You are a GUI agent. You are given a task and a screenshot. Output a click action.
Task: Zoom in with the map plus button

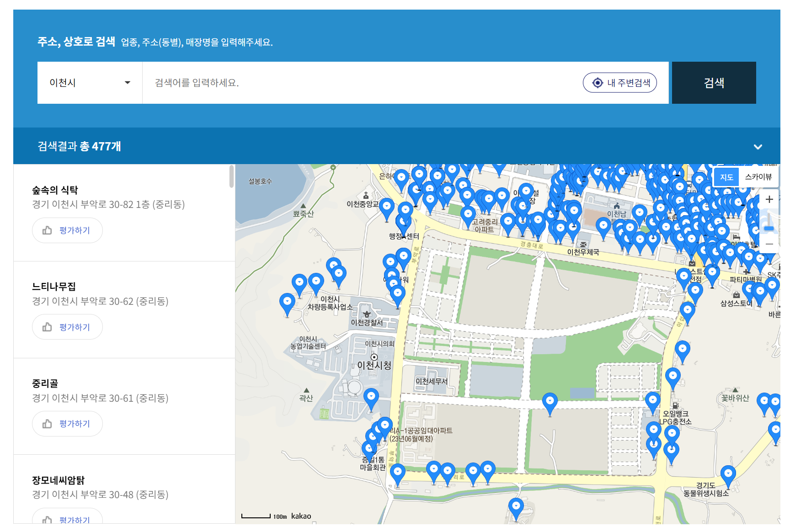(x=769, y=199)
